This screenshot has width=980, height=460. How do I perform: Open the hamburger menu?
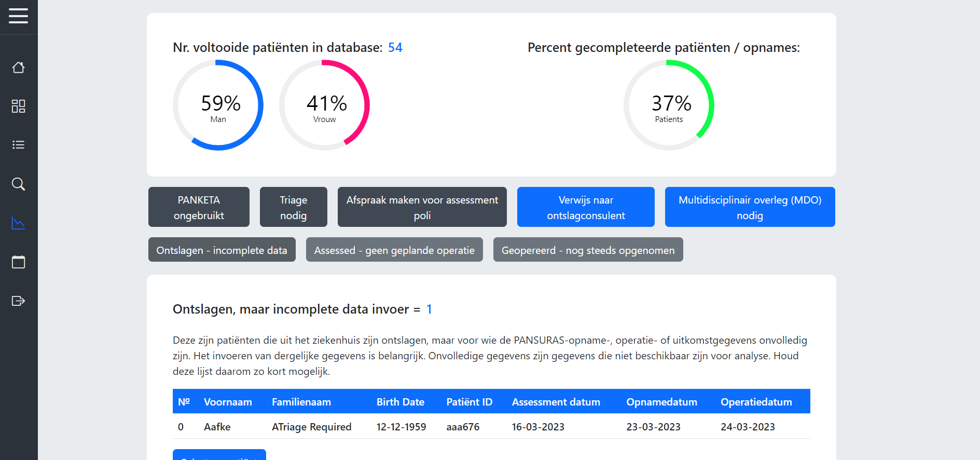pos(19,16)
